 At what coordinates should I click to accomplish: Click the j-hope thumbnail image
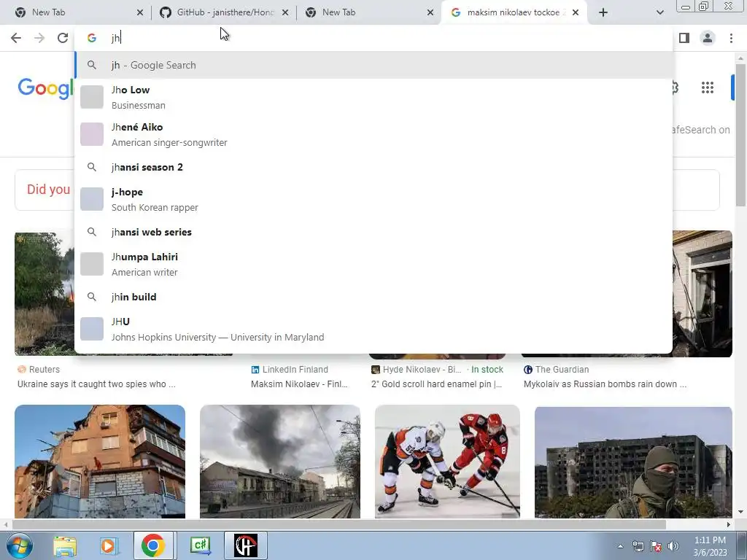pyautogui.click(x=92, y=199)
